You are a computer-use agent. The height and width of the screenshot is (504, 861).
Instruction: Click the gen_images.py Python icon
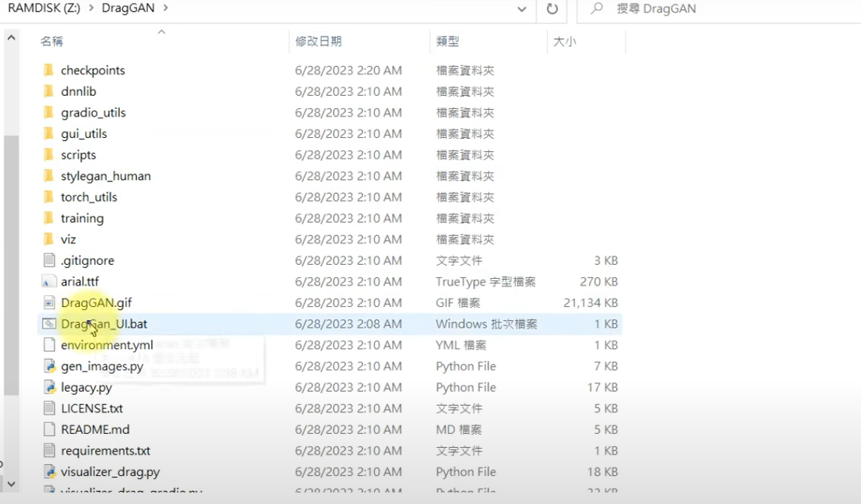[49, 366]
